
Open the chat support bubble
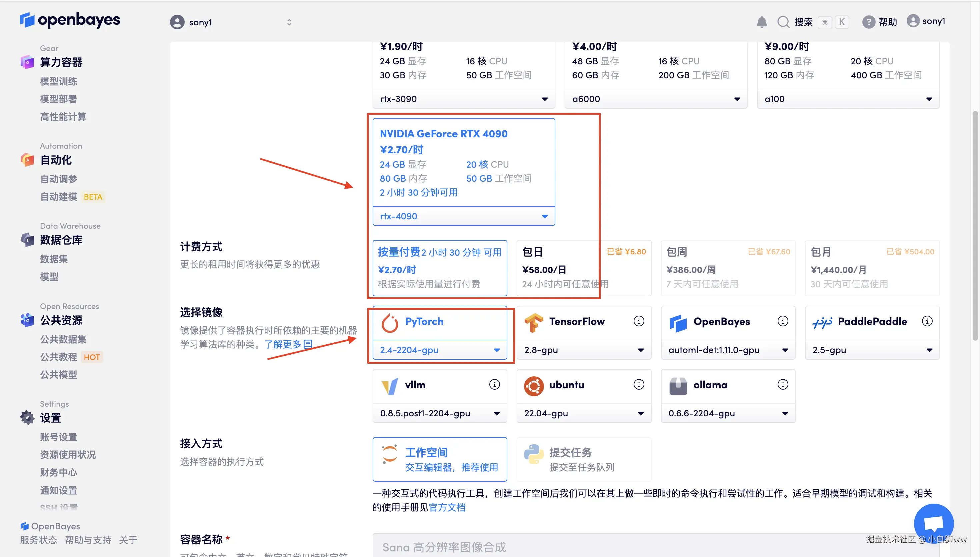933,523
